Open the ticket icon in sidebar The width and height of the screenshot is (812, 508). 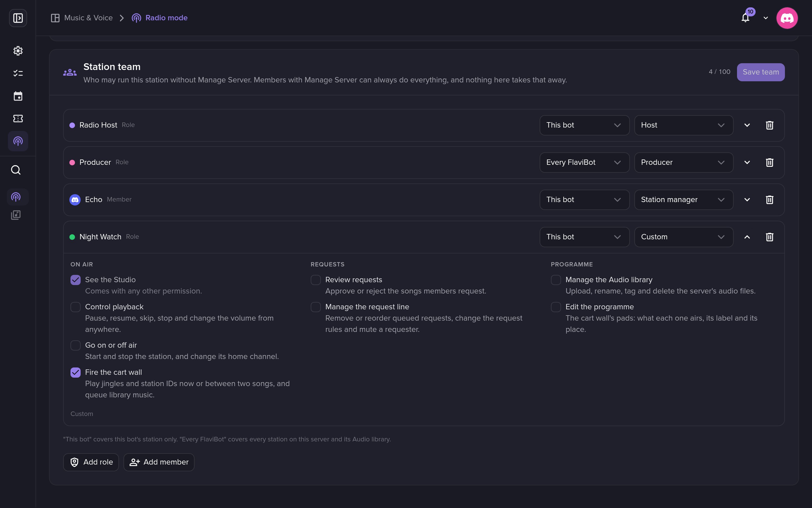click(18, 119)
